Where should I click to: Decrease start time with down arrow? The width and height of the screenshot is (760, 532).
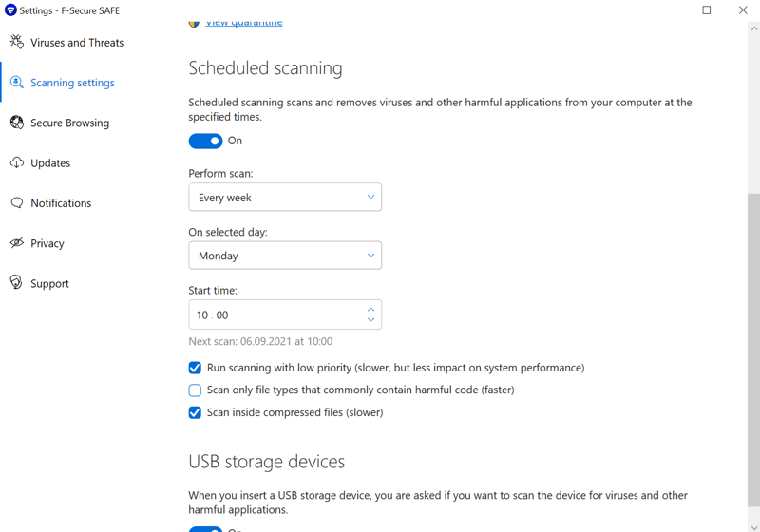coord(370,320)
